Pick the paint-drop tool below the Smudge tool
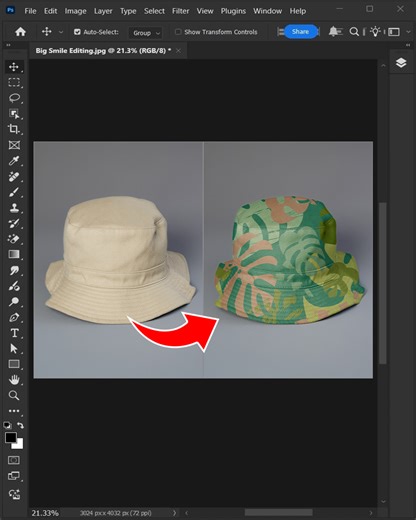The width and height of the screenshot is (416, 520). 14,286
